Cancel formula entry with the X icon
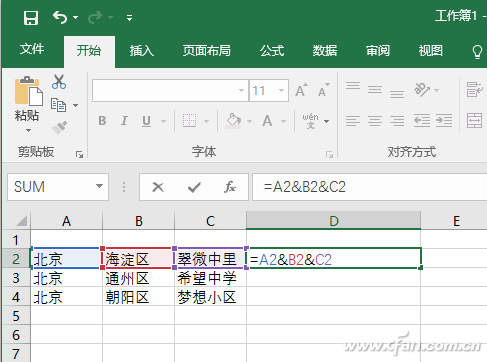Image resolution: width=487 pixels, height=362 pixels. [158, 187]
